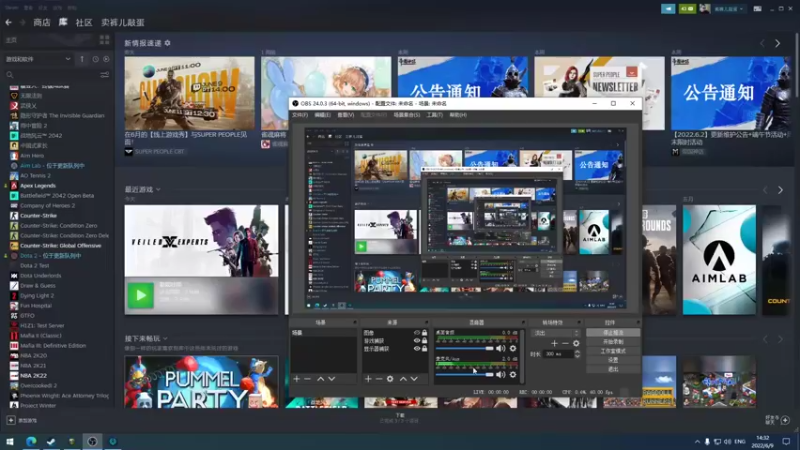800x450 pixels.
Task: Switch to the 社区 tab in Steam
Action: click(84, 22)
